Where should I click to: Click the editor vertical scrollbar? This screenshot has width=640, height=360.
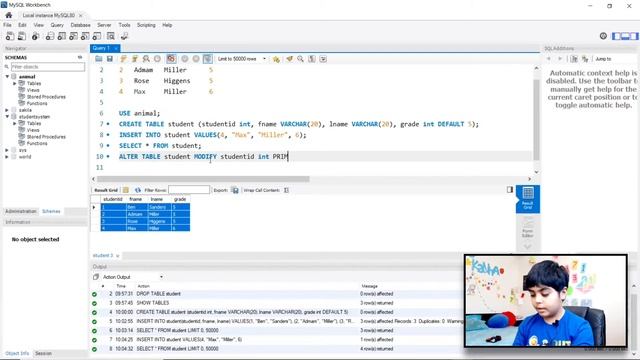536,120
